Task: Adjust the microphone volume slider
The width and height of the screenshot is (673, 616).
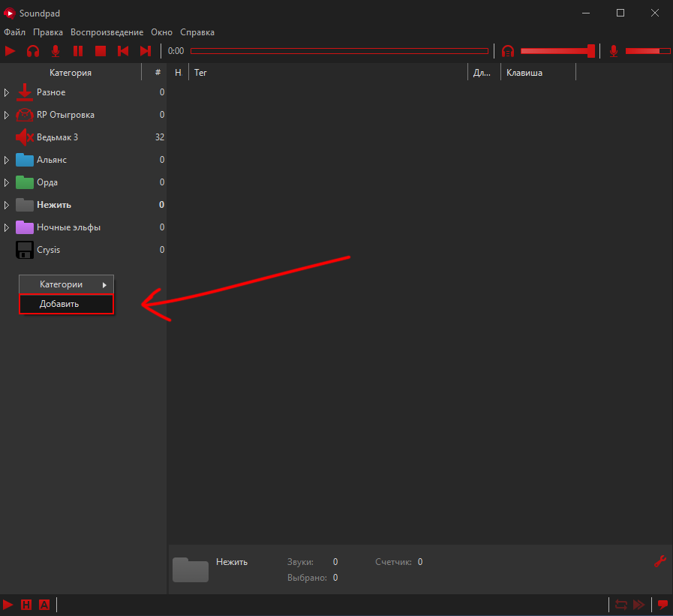Action: coord(647,51)
